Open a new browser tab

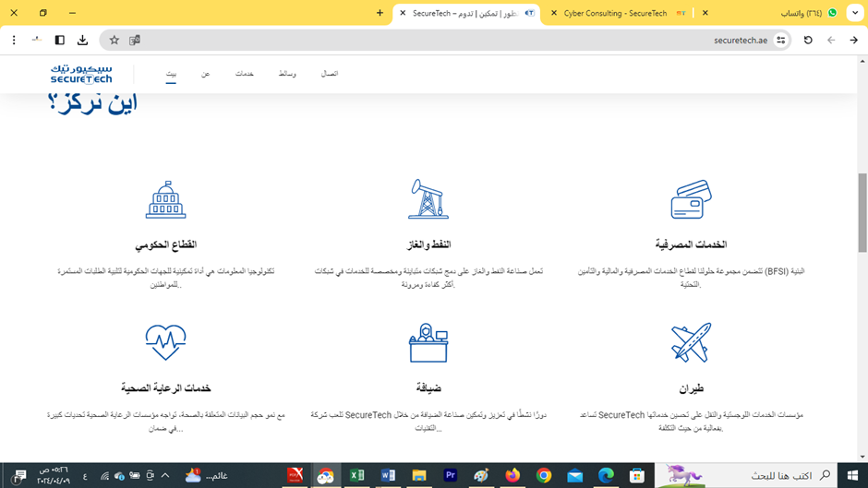(380, 13)
